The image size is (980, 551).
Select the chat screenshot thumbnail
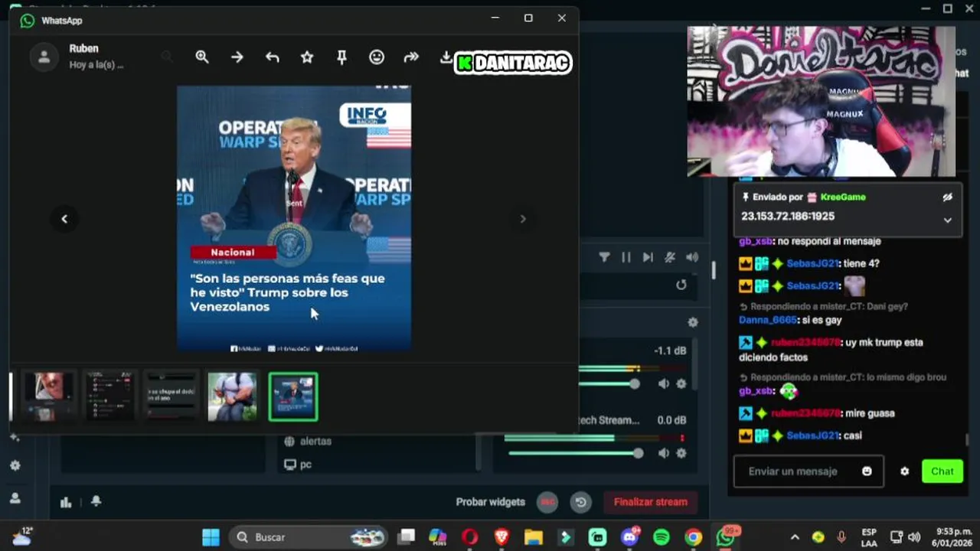(x=110, y=396)
